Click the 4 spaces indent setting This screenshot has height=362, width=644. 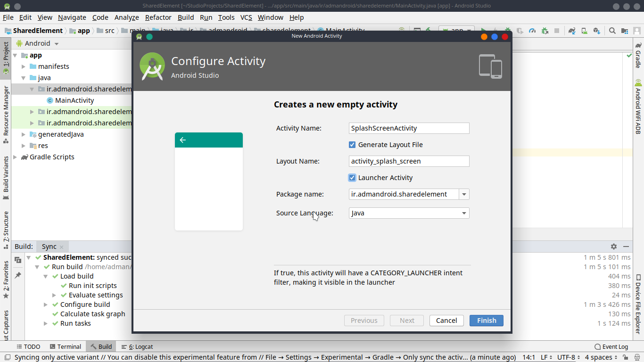point(601,357)
